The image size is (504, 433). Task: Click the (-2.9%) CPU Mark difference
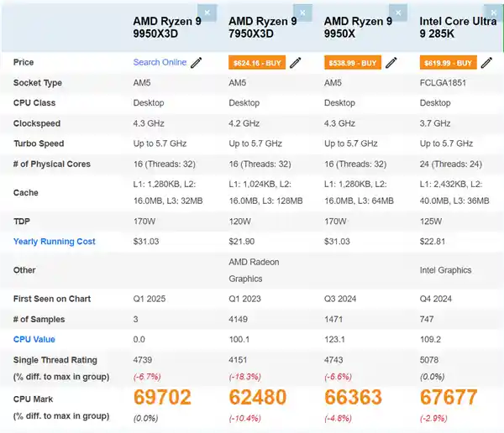pos(433,418)
